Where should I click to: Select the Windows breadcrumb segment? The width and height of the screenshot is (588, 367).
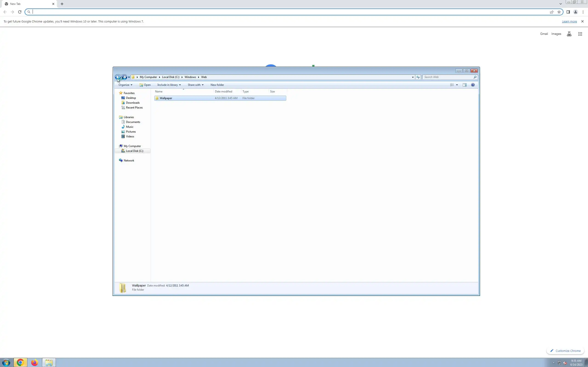tap(190, 77)
